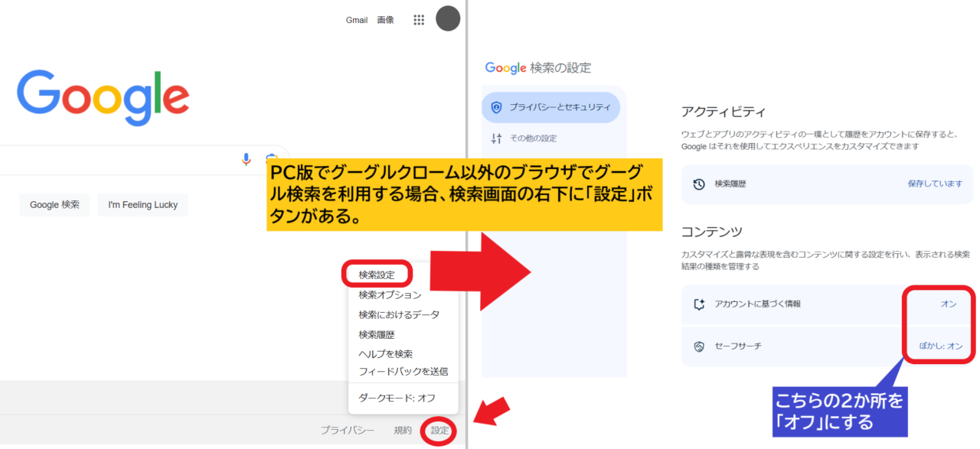The width and height of the screenshot is (980, 449).
Task: Open the セーフサーチ settings row
Action: (x=828, y=346)
